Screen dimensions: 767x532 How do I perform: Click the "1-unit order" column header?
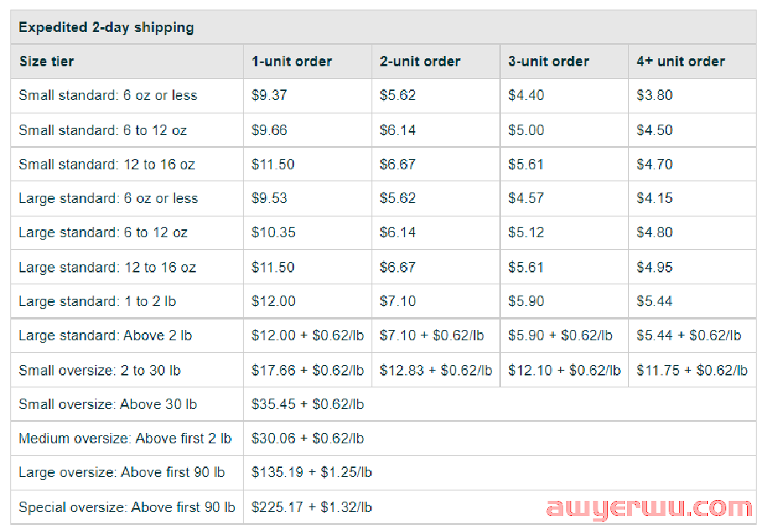292,62
